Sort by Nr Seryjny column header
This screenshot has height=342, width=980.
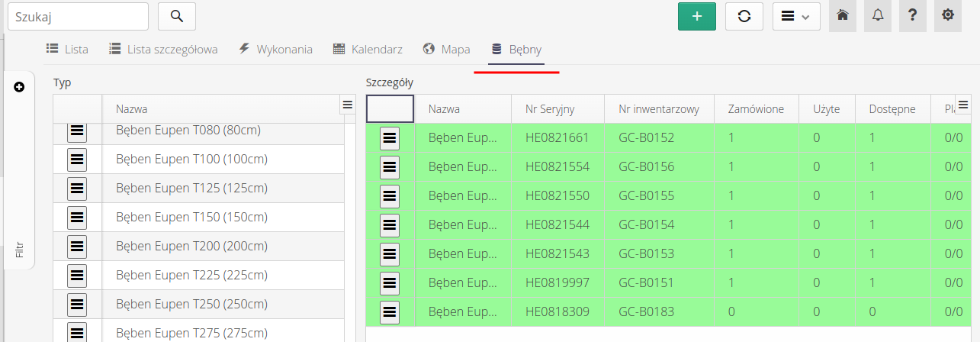click(x=549, y=109)
